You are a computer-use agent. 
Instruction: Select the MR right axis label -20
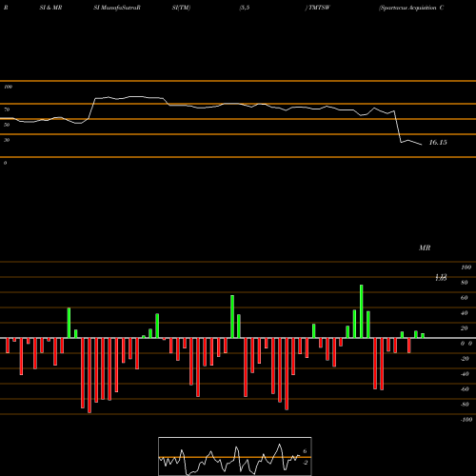click(x=465, y=359)
